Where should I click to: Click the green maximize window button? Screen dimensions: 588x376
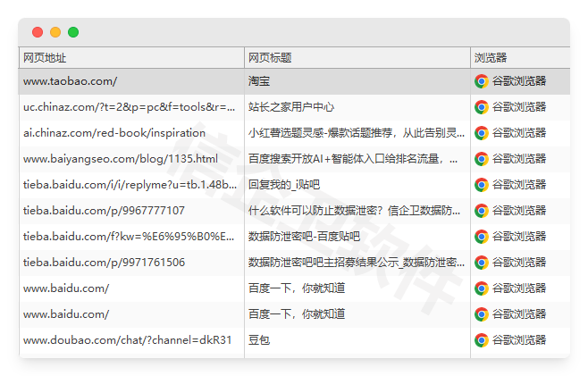pos(73,32)
